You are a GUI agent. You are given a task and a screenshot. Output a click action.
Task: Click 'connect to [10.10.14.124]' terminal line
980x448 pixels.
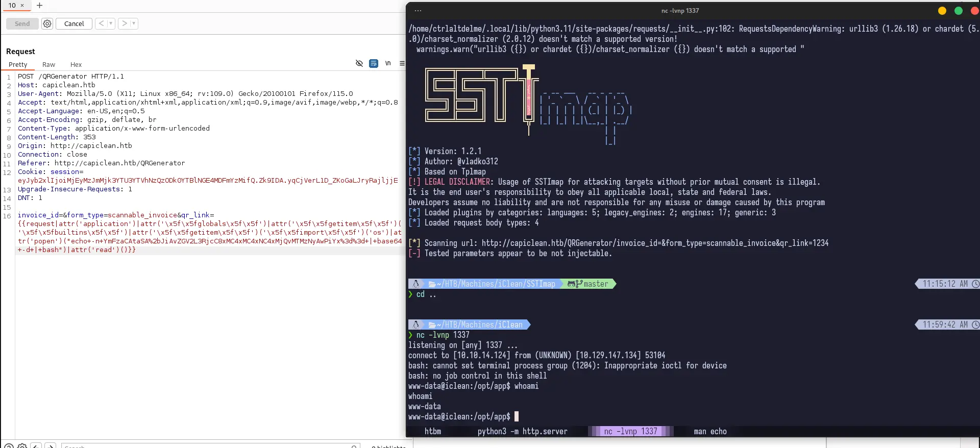[x=537, y=355]
